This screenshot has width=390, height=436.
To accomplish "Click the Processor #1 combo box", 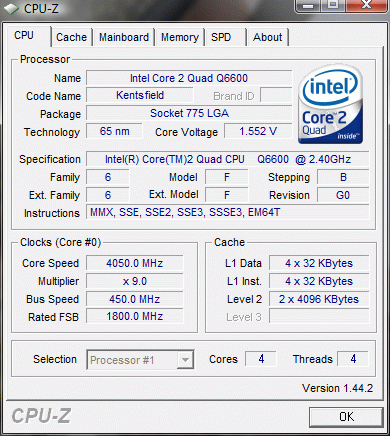I will tap(140, 359).
